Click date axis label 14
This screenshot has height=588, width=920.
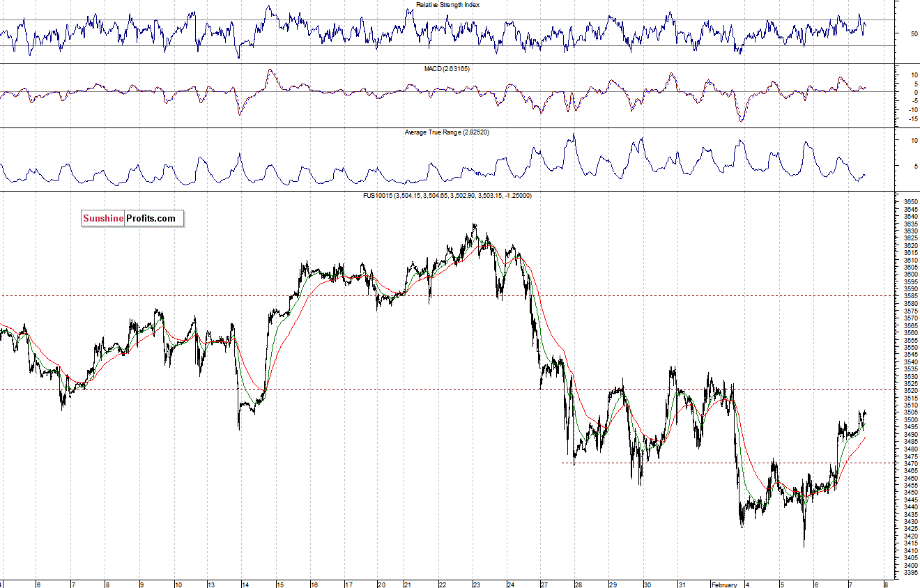click(244, 585)
